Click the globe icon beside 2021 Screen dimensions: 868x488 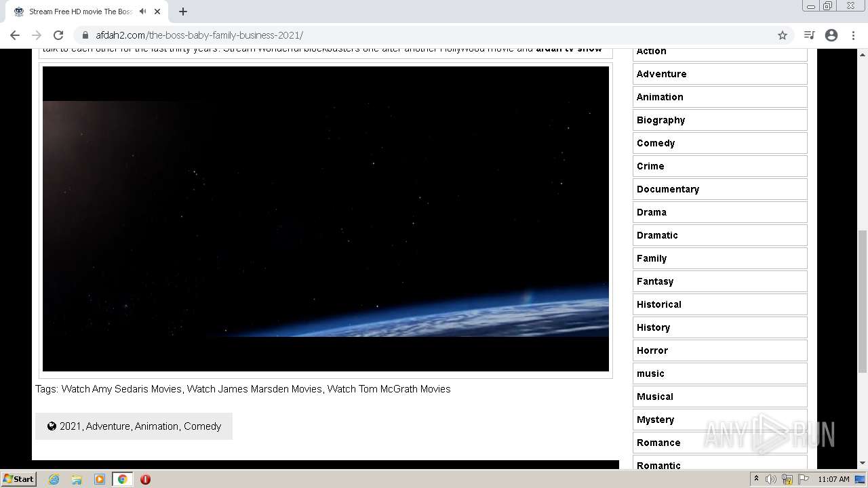coord(52,426)
